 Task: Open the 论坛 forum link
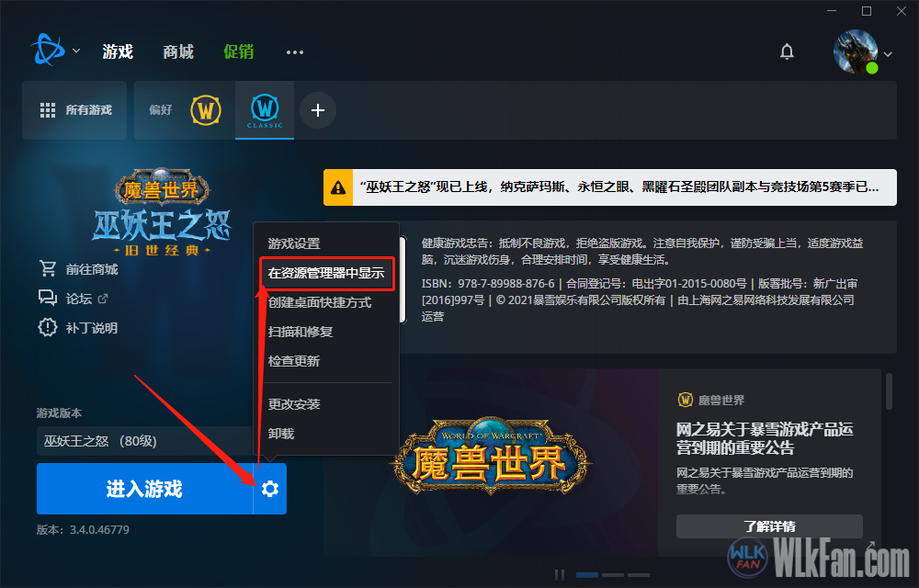(x=78, y=299)
